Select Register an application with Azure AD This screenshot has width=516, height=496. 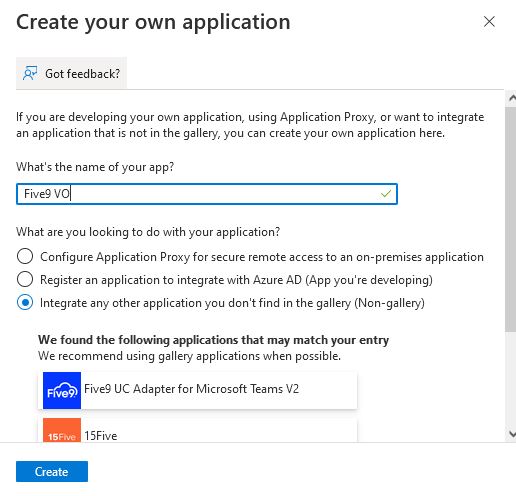pos(25,279)
